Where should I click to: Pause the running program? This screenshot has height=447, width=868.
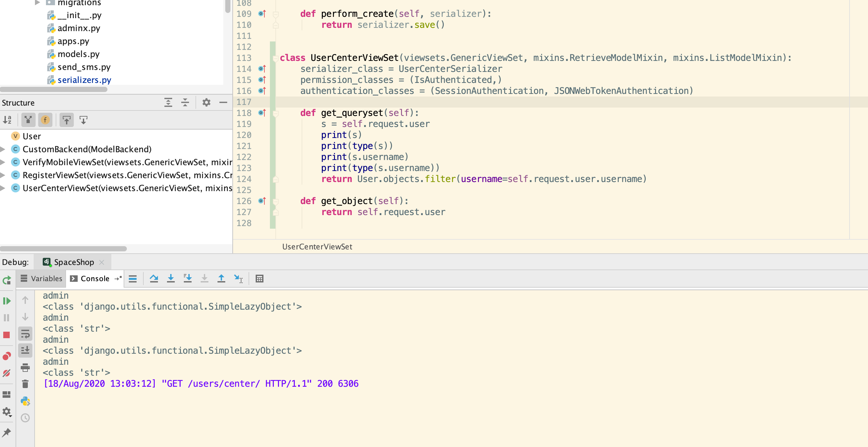[x=7, y=317]
